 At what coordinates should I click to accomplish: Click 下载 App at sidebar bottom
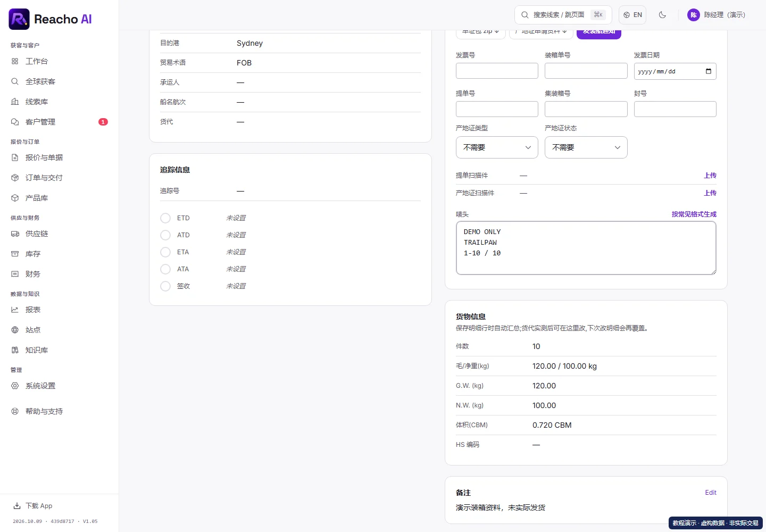tap(33, 506)
